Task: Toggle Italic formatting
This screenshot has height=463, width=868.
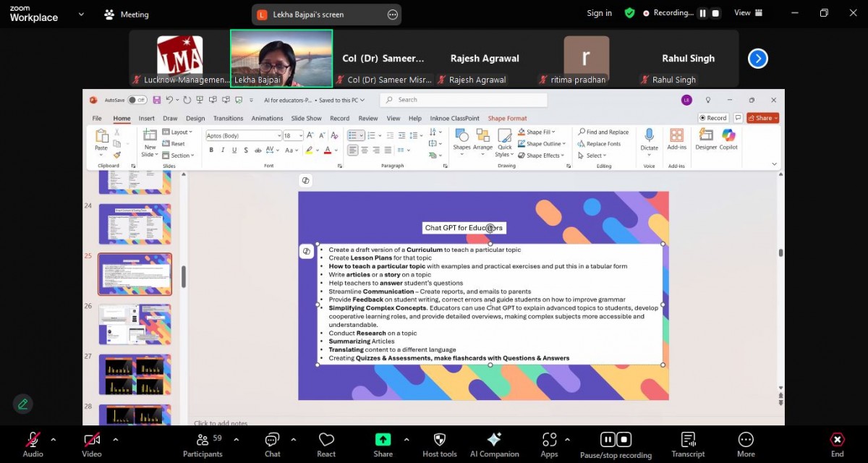Action: tap(224, 150)
